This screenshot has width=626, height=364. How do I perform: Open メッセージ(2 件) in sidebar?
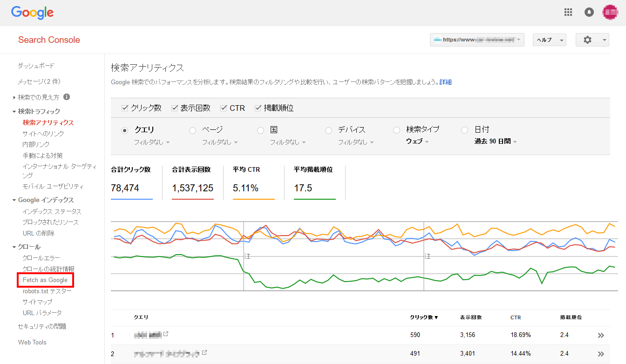point(39,81)
